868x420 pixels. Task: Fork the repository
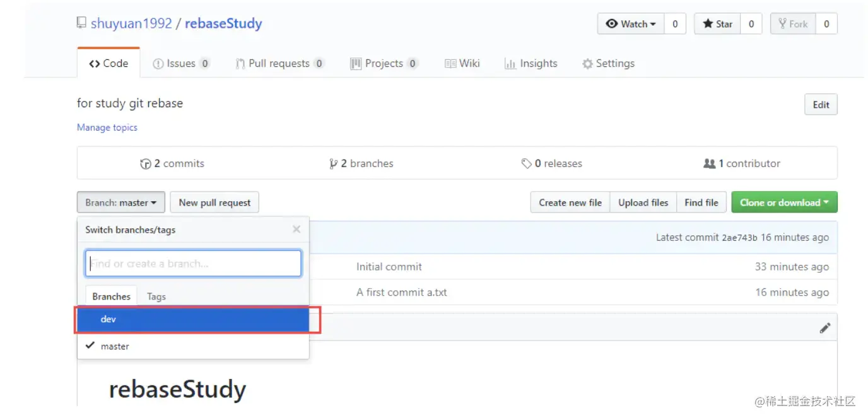click(x=793, y=24)
